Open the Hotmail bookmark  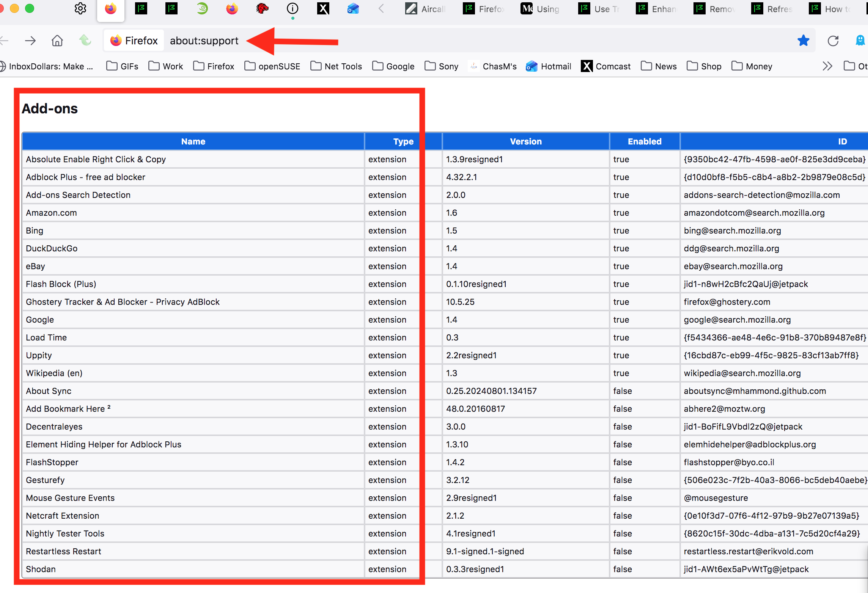coord(549,66)
